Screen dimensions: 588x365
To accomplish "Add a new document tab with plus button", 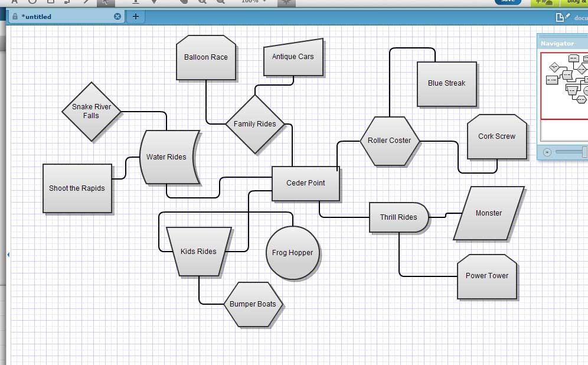I will (x=136, y=17).
